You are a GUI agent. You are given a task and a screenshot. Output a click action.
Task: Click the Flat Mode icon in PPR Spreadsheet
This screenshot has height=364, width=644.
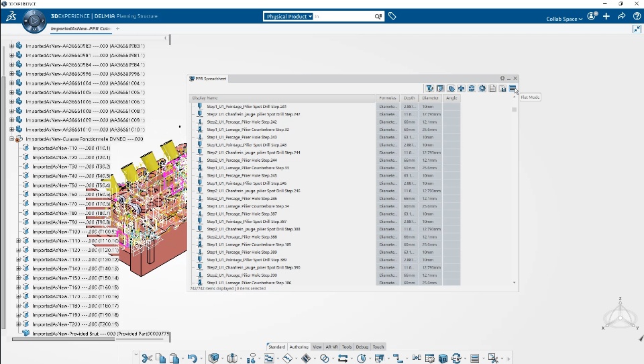coord(512,89)
